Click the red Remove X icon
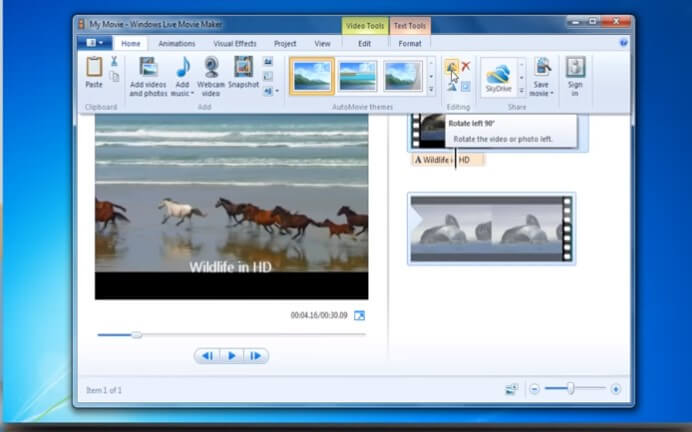The width and height of the screenshot is (692, 432). pyautogui.click(x=466, y=66)
